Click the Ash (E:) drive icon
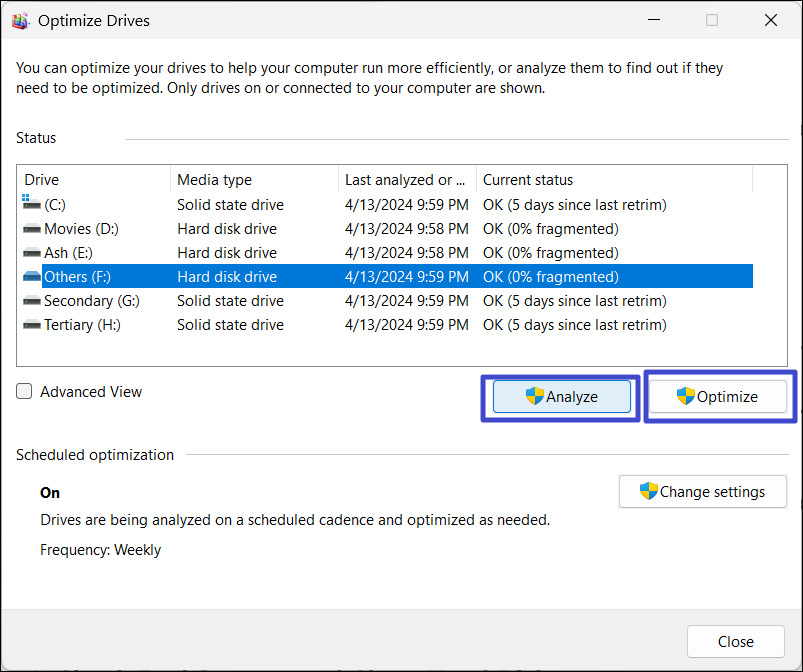803x672 pixels. tap(31, 253)
